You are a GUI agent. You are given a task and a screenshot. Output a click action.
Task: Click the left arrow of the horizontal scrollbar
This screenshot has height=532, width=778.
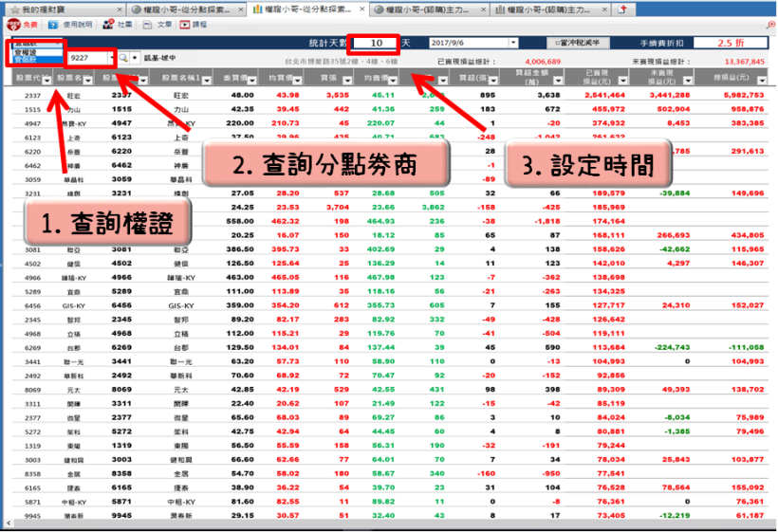8,523
